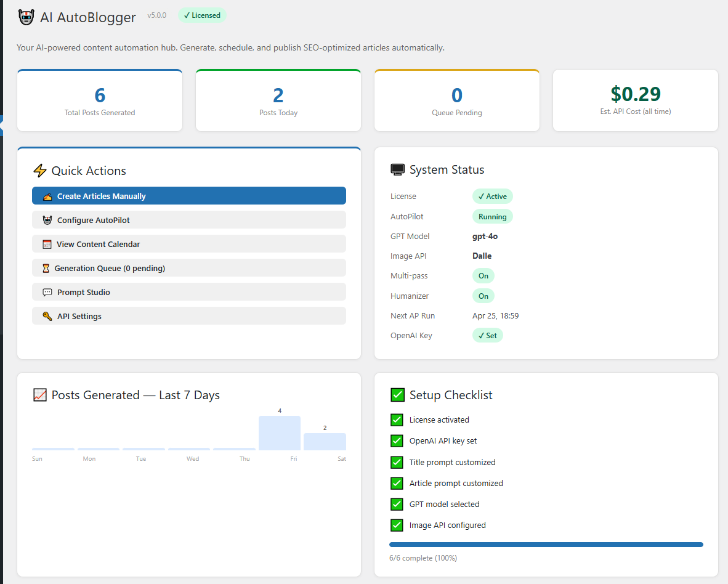Toggle the Image API configured checkbox
728x584 pixels.
pos(397,525)
